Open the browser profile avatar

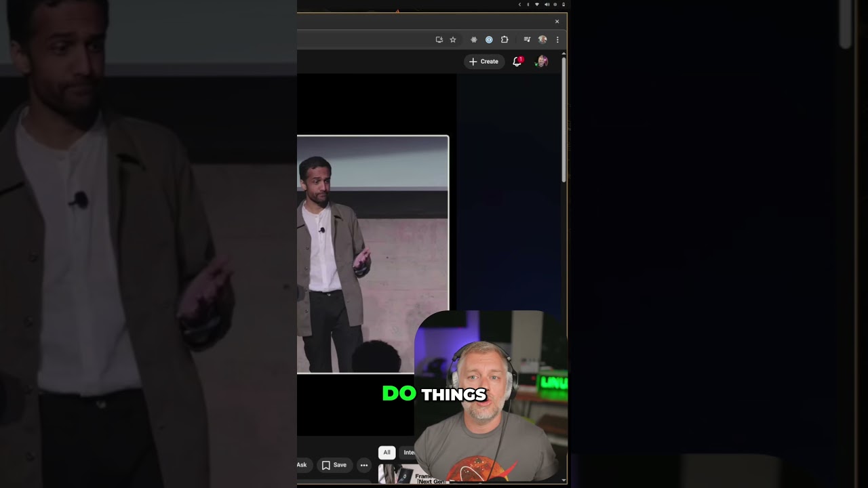click(x=542, y=40)
